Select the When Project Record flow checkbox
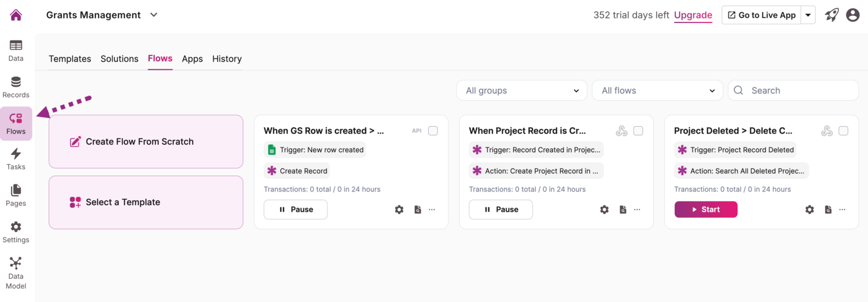Image resolution: width=868 pixels, height=302 pixels. tap(638, 131)
